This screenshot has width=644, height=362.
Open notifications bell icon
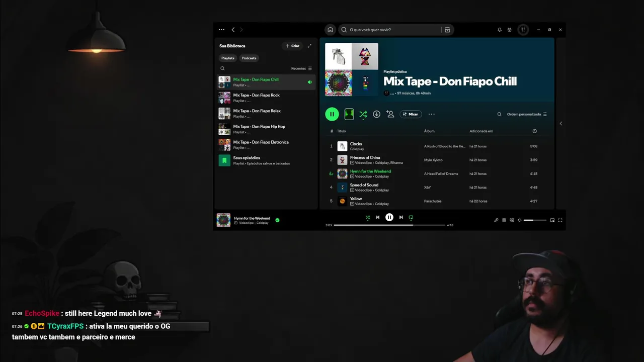click(x=500, y=30)
